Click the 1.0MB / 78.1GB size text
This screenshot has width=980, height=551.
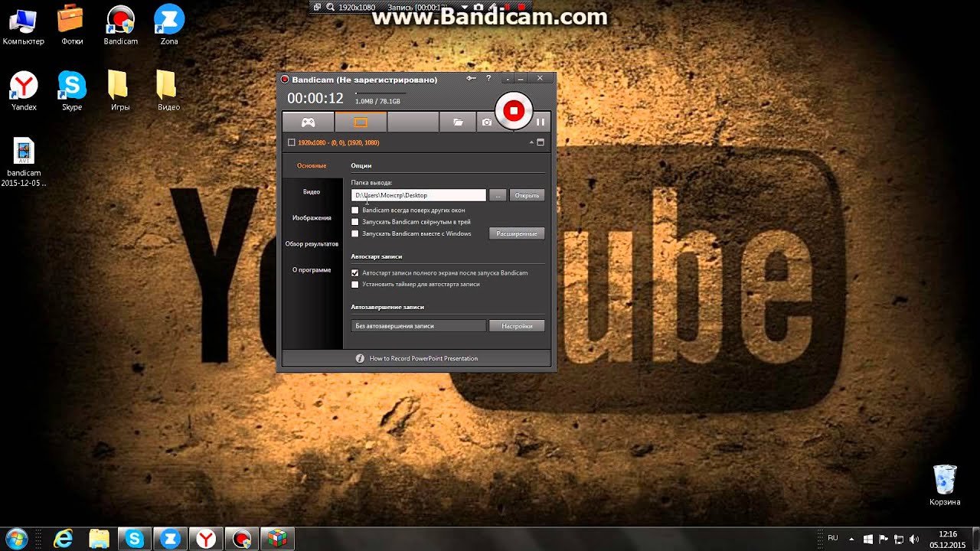pyautogui.click(x=377, y=101)
